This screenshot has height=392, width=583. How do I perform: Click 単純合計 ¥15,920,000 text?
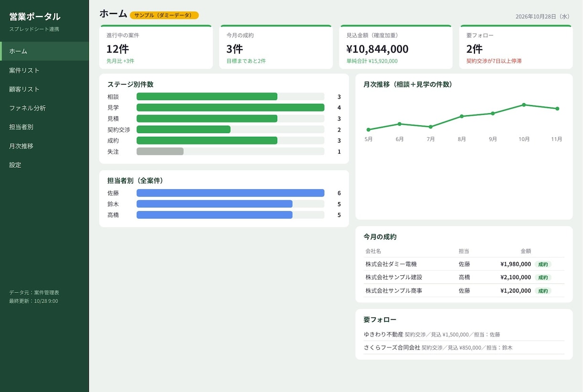pyautogui.click(x=372, y=61)
